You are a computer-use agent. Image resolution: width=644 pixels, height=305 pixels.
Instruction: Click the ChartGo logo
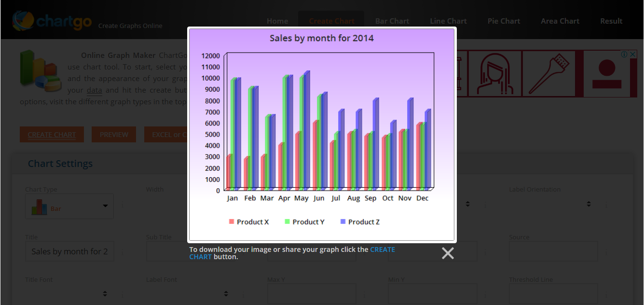(x=52, y=21)
